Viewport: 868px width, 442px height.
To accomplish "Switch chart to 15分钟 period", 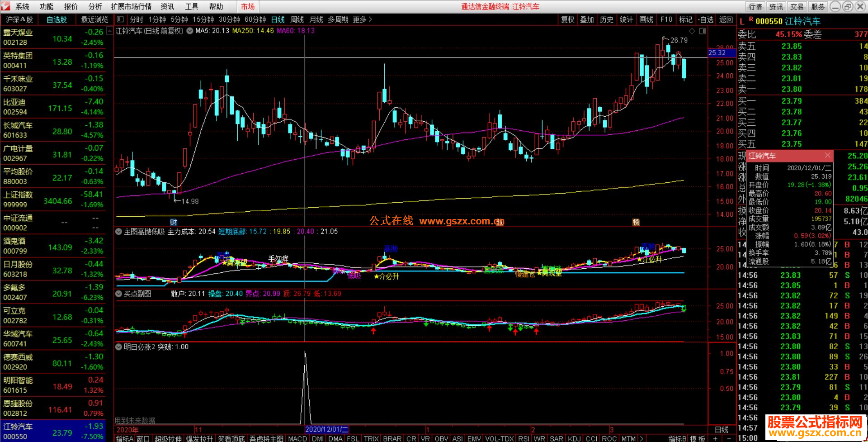I will [203, 19].
